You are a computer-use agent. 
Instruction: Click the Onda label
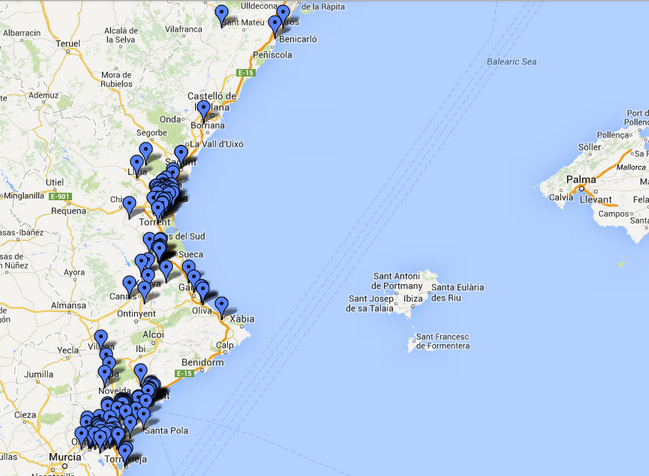170,119
